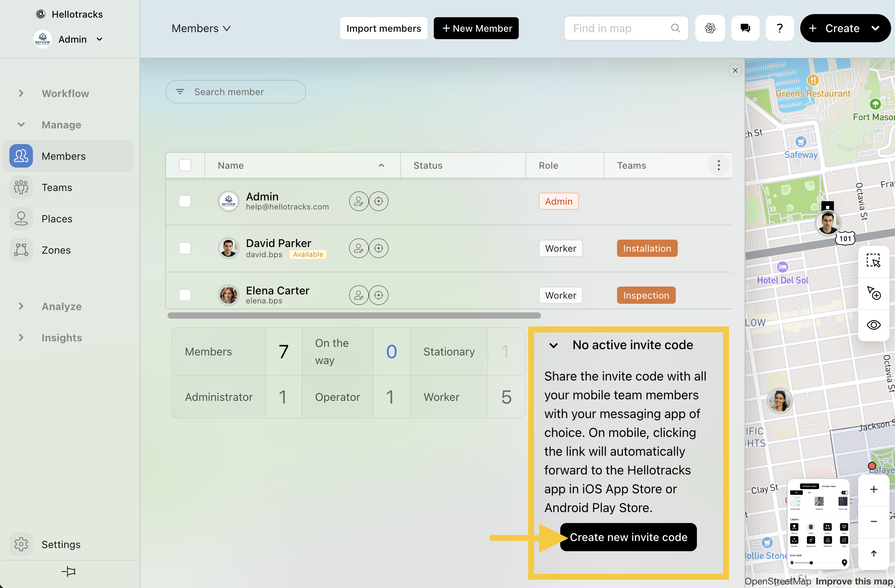Image resolution: width=895 pixels, height=588 pixels.
Task: Close the members panel with X
Action: tap(735, 70)
